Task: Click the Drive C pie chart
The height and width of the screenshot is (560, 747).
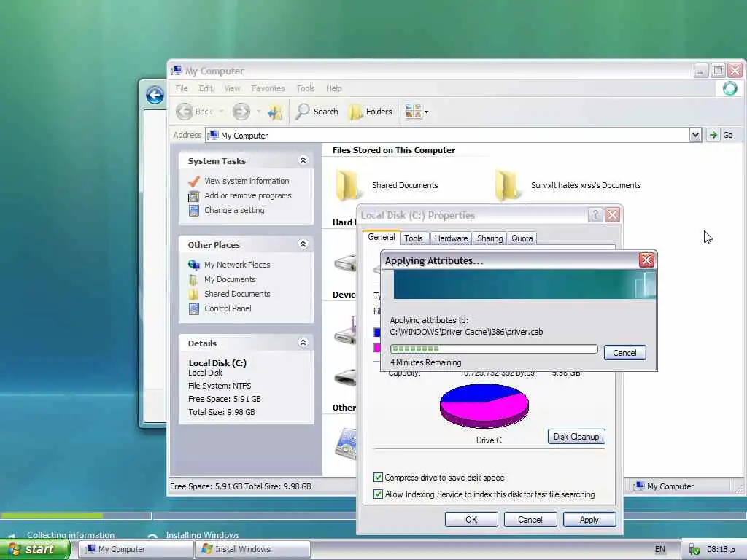Action: click(484, 405)
